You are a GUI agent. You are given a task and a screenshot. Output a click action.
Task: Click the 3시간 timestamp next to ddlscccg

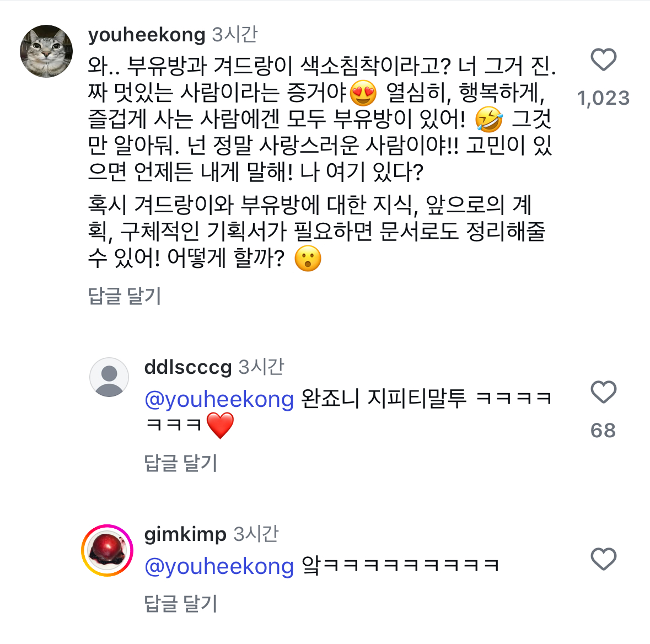(261, 367)
